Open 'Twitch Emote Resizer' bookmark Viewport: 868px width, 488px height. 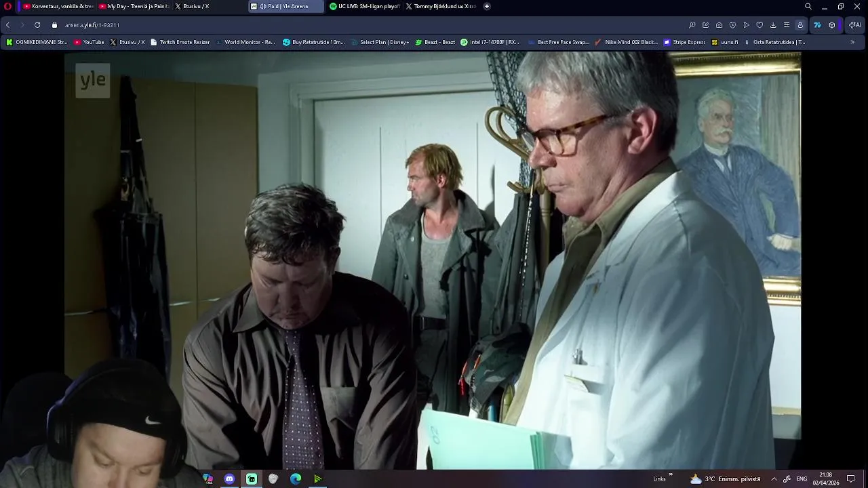(x=180, y=42)
